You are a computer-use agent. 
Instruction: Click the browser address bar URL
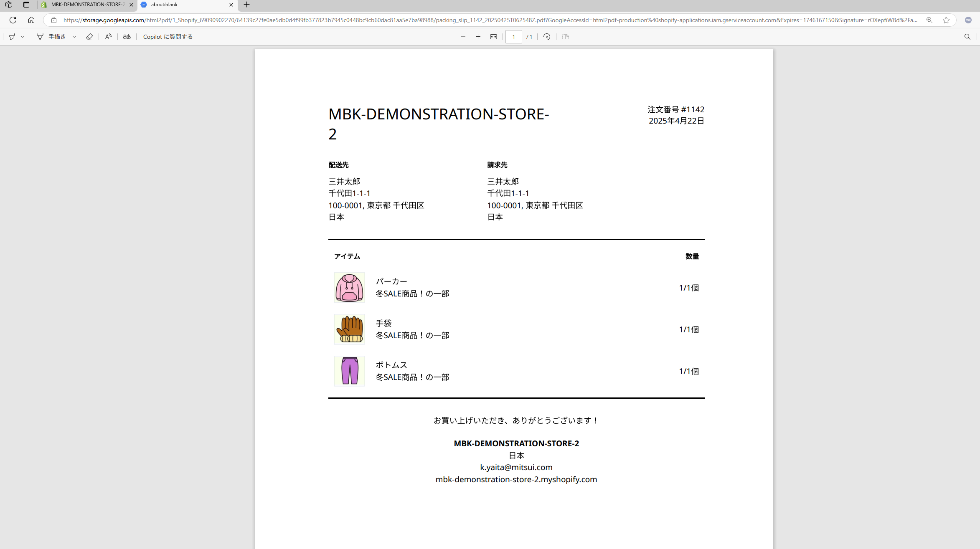[489, 20]
